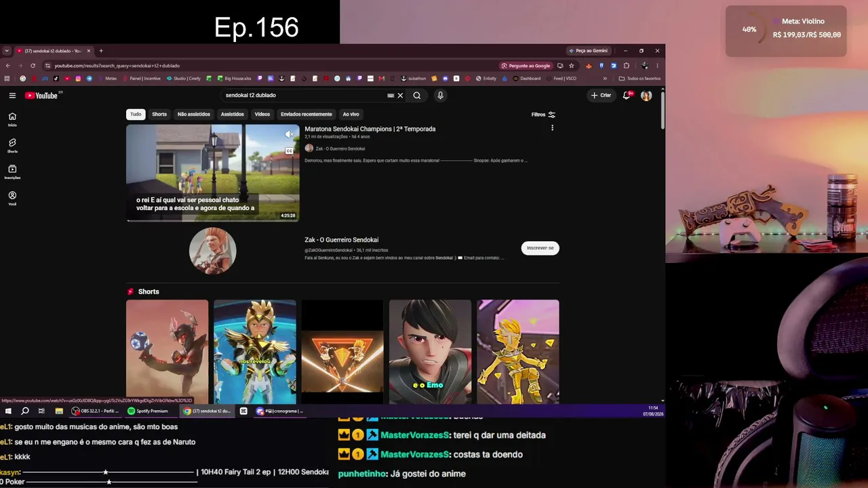Open the Telegram bookmark
This screenshot has height=488, width=868.
coord(89,79)
